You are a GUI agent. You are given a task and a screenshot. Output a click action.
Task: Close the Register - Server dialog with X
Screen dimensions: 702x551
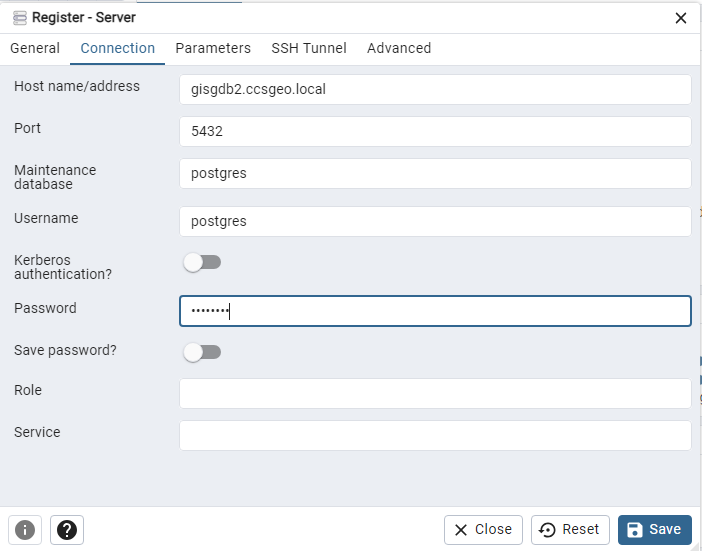pos(681,18)
